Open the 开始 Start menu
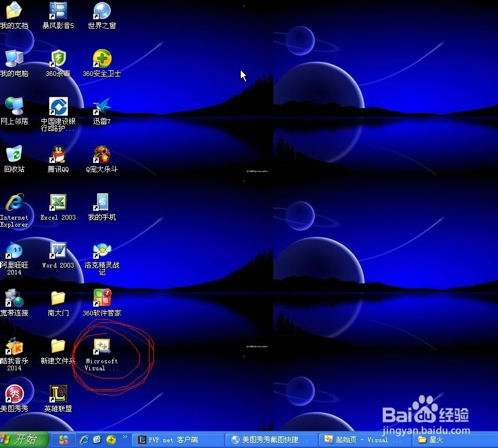498x448 pixels. [24, 439]
